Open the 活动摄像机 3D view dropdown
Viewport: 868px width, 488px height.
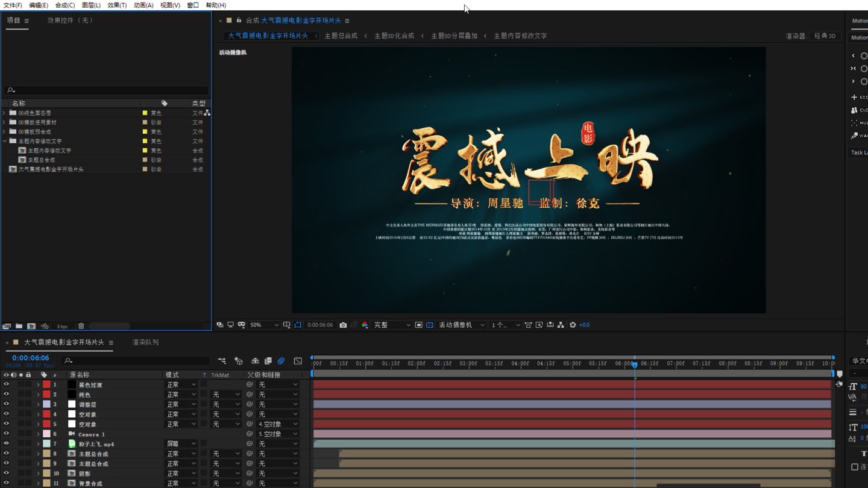click(x=461, y=325)
